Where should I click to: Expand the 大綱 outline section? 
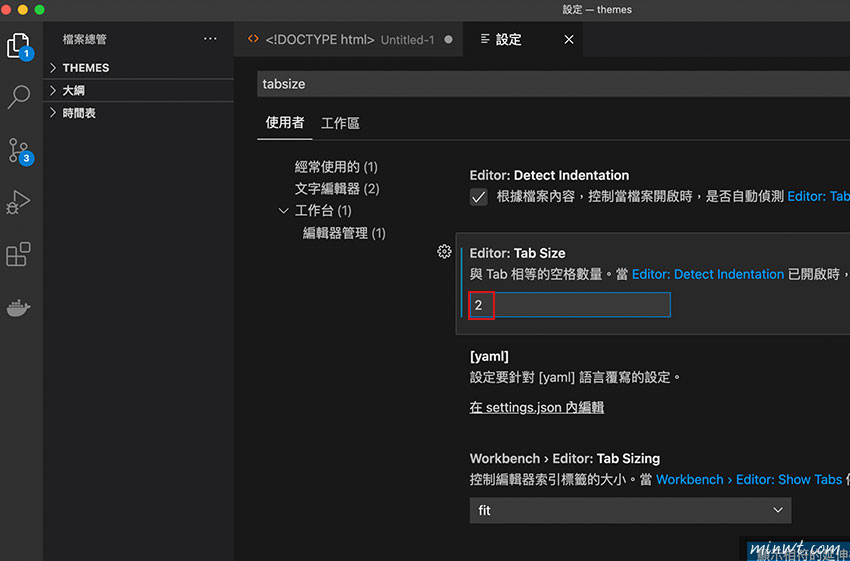click(138, 91)
